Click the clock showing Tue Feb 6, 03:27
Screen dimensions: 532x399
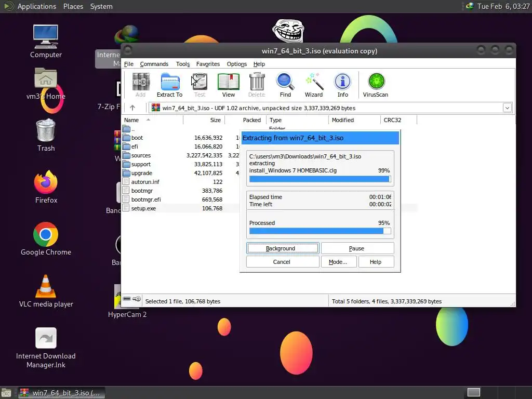point(503,6)
